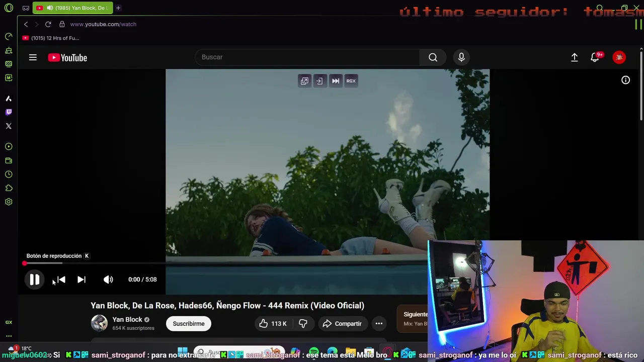Open the YouTube account avatar

click(x=619, y=57)
